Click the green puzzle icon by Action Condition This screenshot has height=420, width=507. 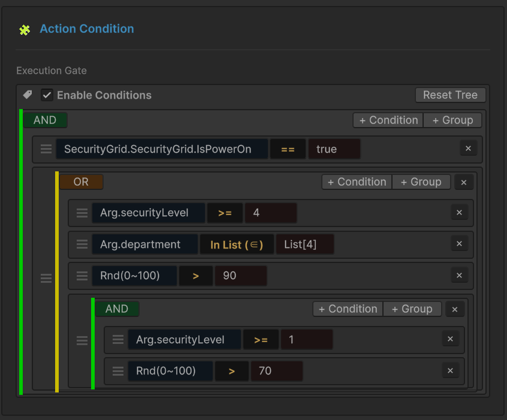24,29
